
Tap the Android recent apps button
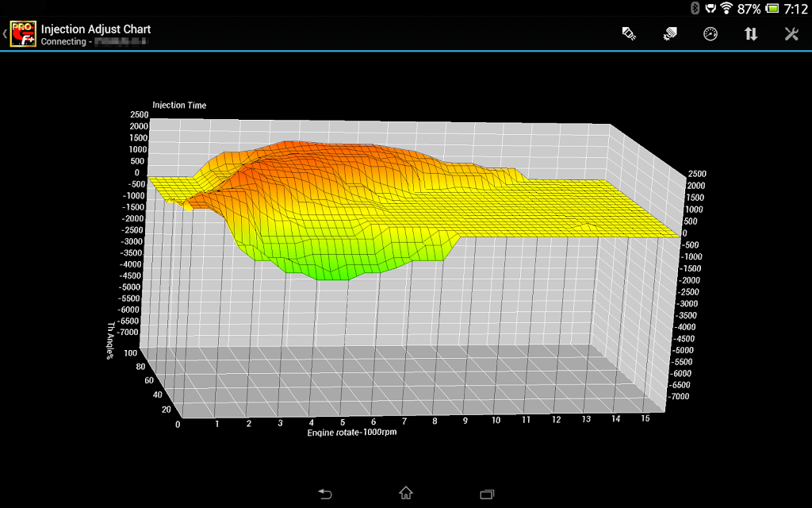[487, 494]
